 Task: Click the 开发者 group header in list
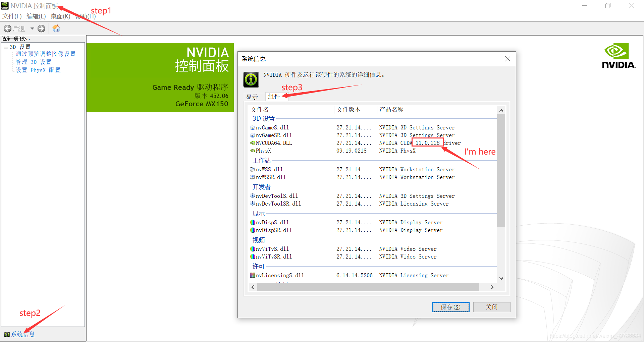[x=262, y=187]
